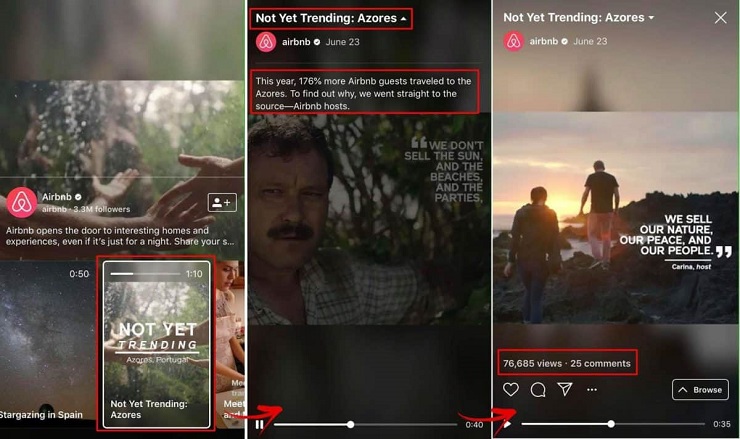Like the video with the heart icon
740x439 pixels.
(x=511, y=389)
